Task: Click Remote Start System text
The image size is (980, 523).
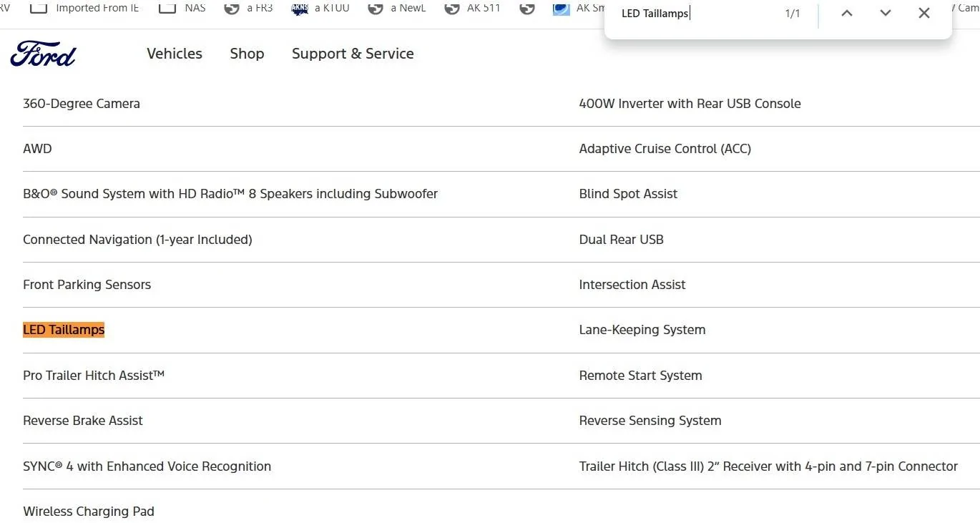Action: point(640,376)
